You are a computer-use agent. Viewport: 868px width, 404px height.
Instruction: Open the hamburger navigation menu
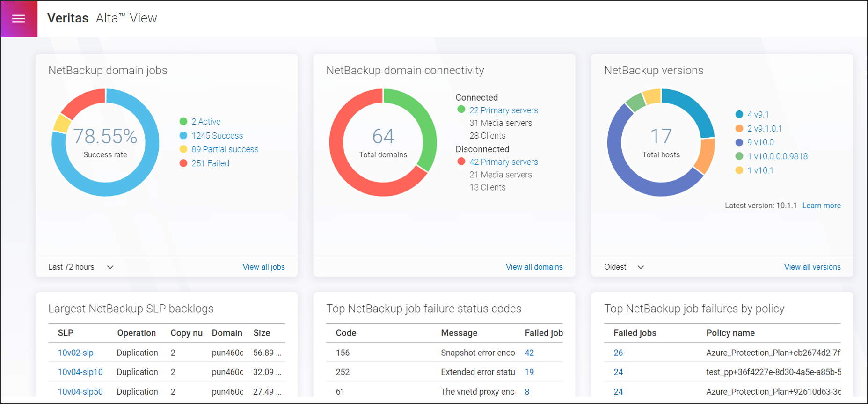(x=19, y=19)
